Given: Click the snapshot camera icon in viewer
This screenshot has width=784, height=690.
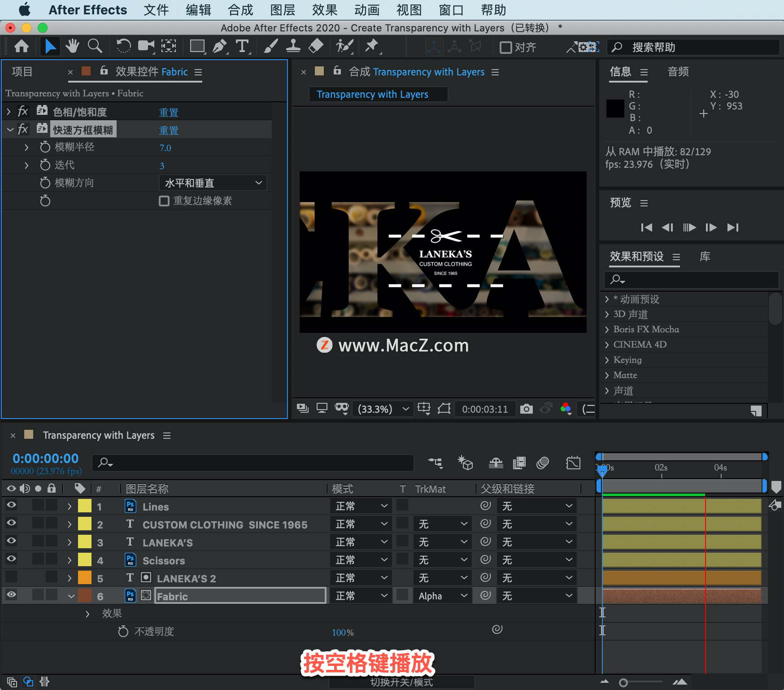Looking at the screenshot, I should pyautogui.click(x=526, y=409).
